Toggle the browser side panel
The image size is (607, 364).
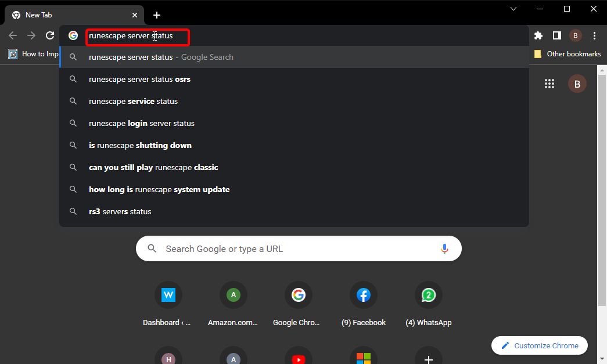point(556,35)
